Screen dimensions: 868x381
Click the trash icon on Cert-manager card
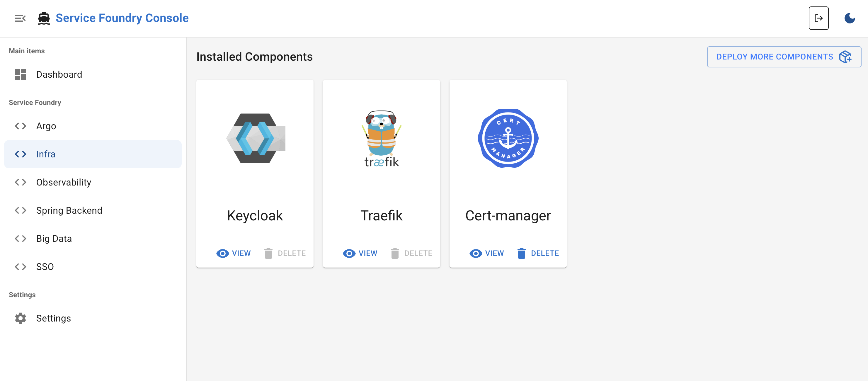[x=522, y=253]
